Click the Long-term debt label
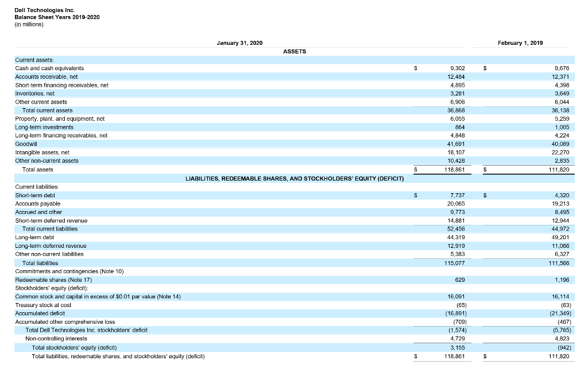The height and width of the screenshot is (368, 588). click(x=34, y=237)
